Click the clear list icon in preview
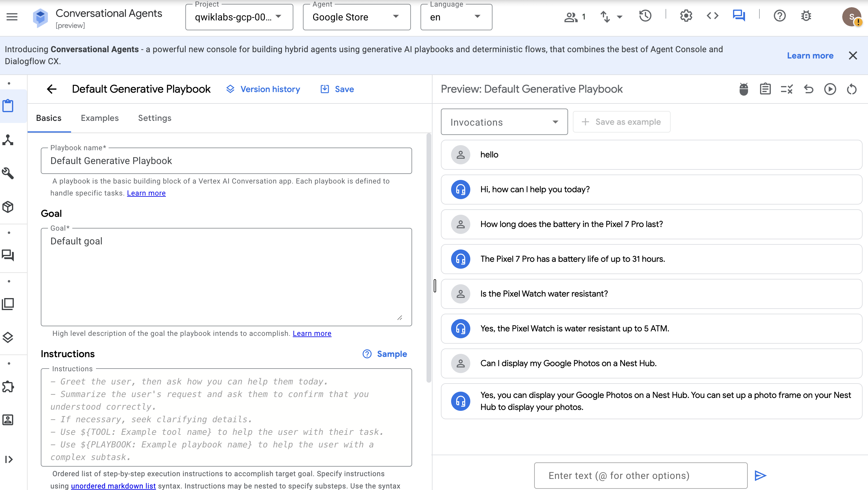Screen dimensions: 868x490 (x=787, y=89)
